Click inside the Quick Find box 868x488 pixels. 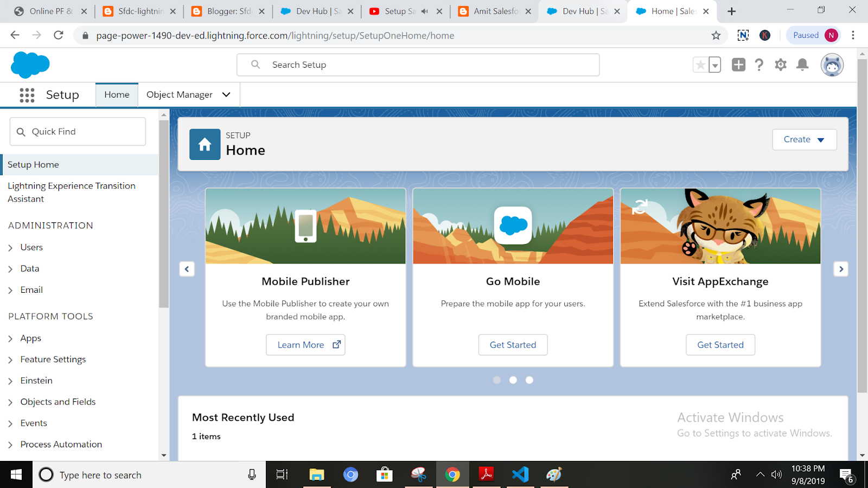pyautogui.click(x=77, y=131)
